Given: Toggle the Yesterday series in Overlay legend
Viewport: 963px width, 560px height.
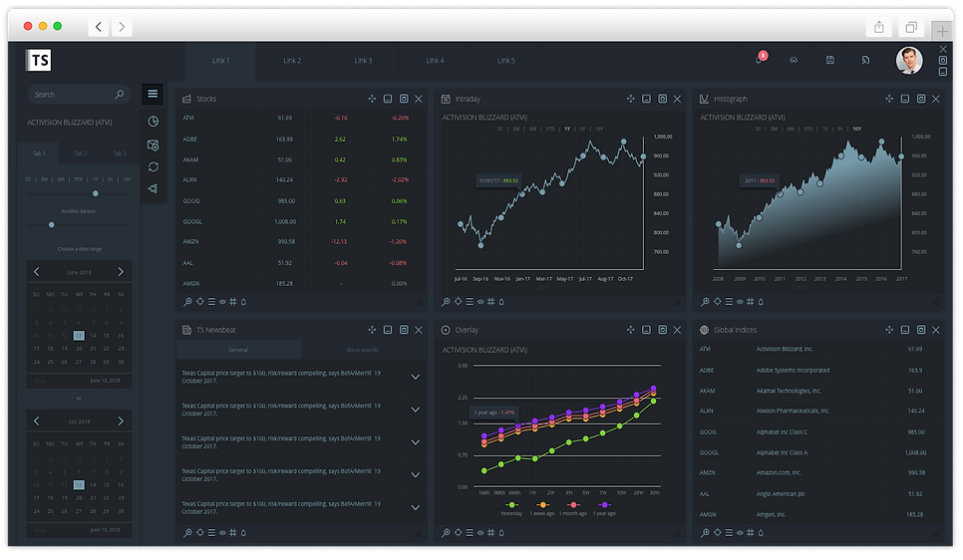Looking at the screenshot, I should (511, 508).
